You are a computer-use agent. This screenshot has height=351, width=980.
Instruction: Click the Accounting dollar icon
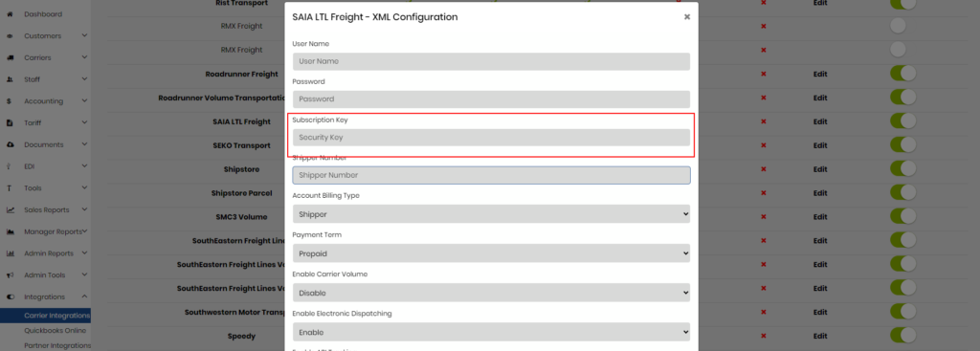[x=9, y=101]
